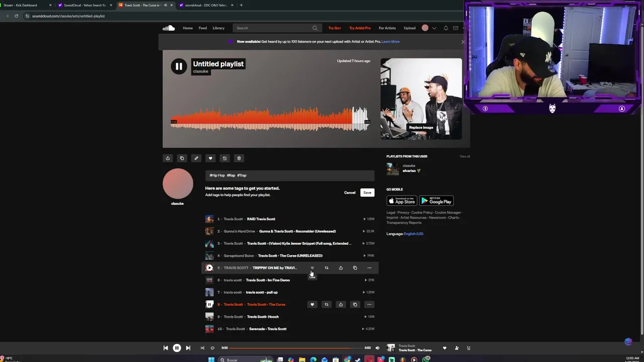Click the Get it on Google Play badge

coord(436,201)
